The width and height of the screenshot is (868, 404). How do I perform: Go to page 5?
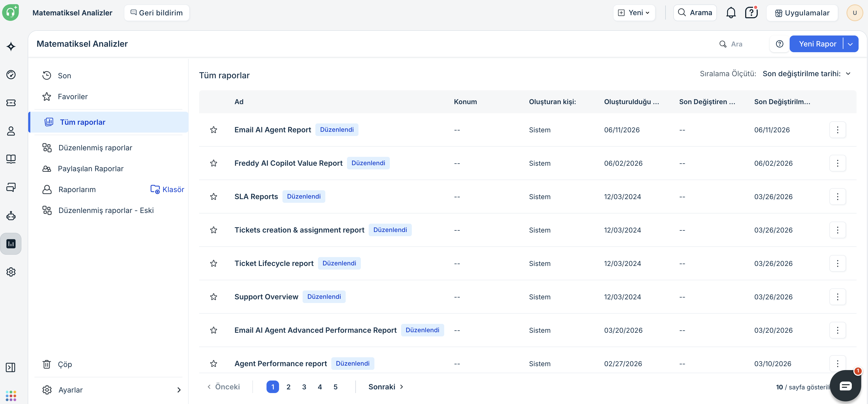pyautogui.click(x=335, y=387)
